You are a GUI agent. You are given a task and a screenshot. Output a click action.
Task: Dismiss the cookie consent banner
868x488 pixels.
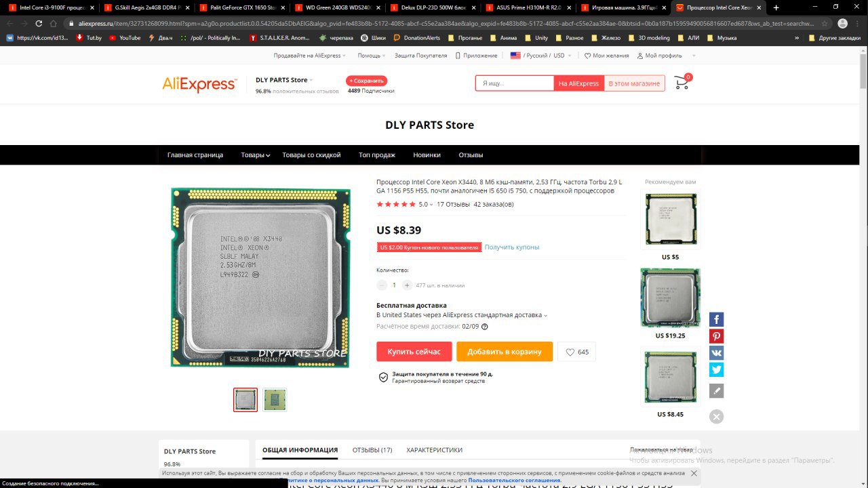point(694,473)
